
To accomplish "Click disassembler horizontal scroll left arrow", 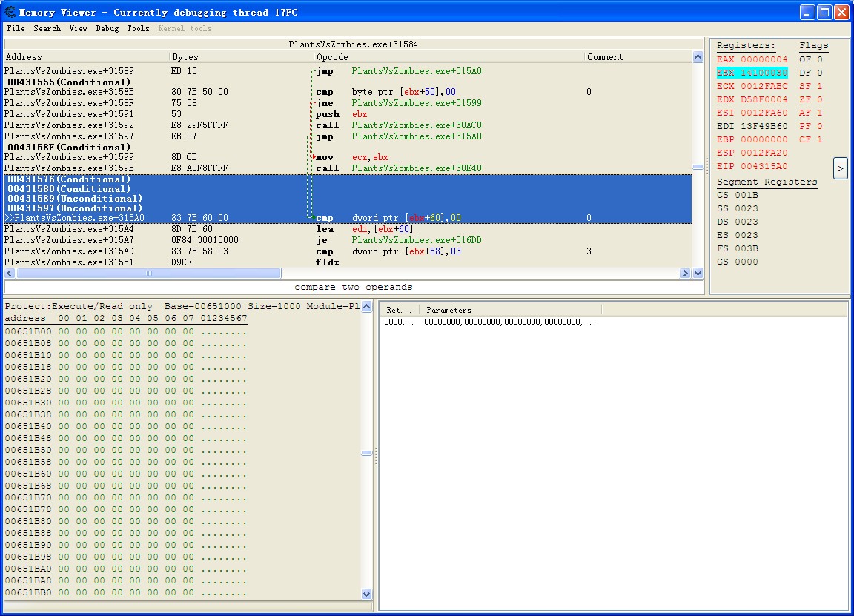I will [x=9, y=273].
